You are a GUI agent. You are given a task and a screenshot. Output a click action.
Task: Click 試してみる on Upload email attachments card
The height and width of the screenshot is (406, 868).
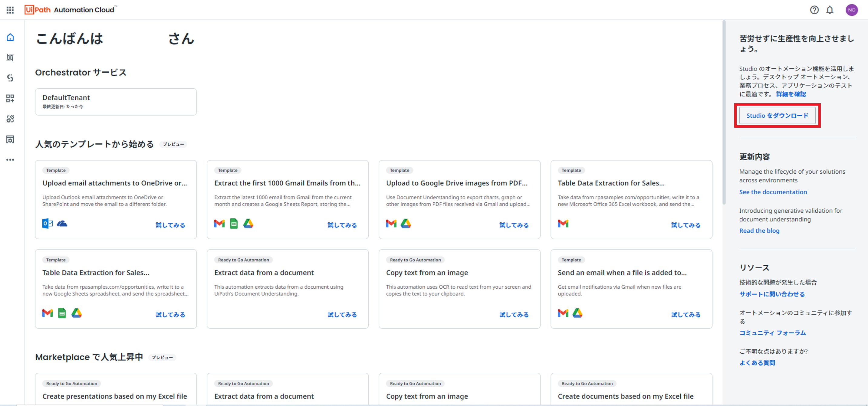coord(170,225)
